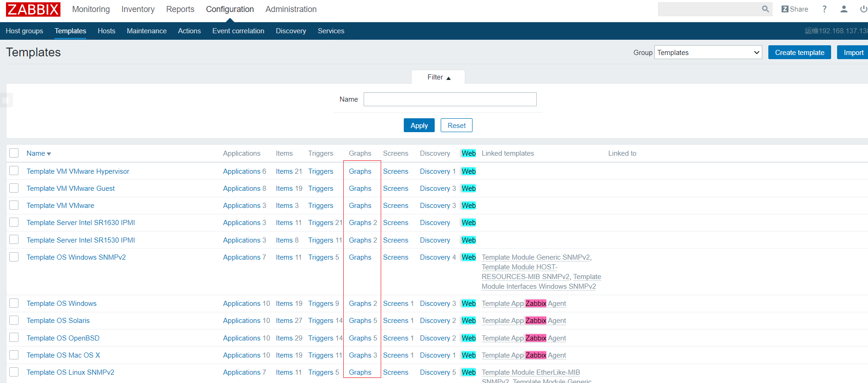Click the Reset filter button
868x383 pixels.
pos(456,125)
